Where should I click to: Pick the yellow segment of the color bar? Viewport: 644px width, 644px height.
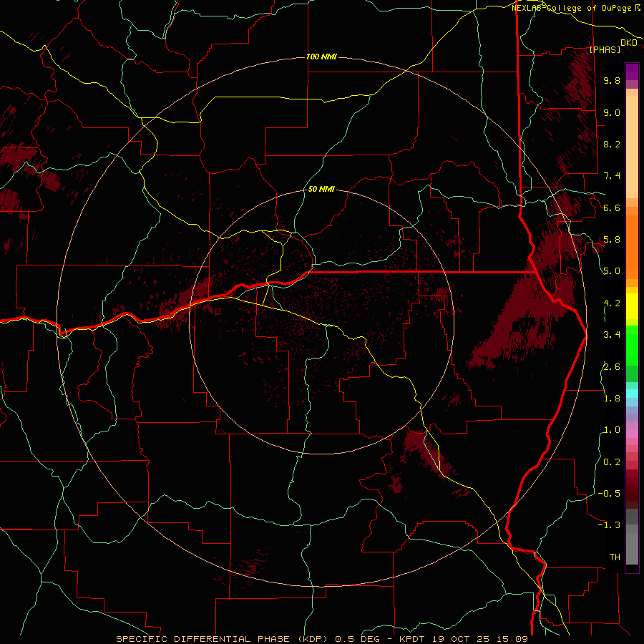click(x=632, y=306)
